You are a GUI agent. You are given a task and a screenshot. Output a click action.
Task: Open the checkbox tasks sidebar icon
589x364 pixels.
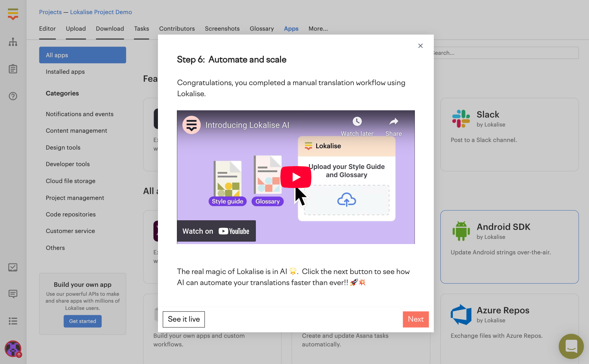(13, 267)
